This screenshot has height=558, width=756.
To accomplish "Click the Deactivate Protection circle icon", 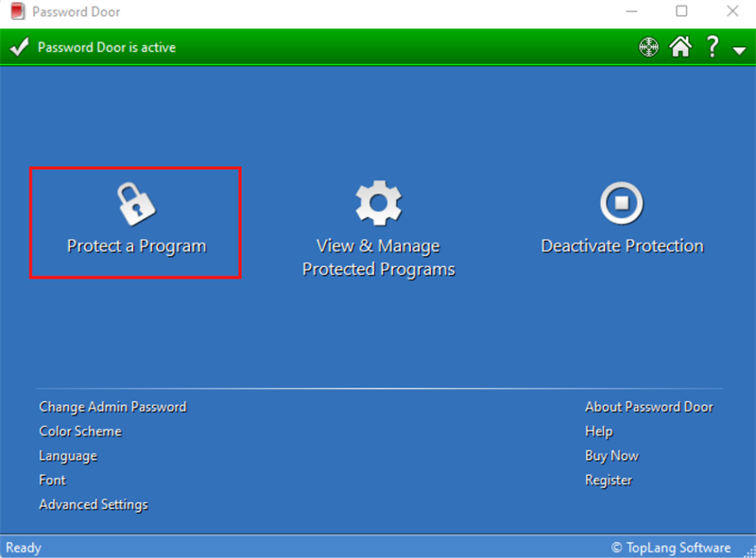I will [x=621, y=201].
